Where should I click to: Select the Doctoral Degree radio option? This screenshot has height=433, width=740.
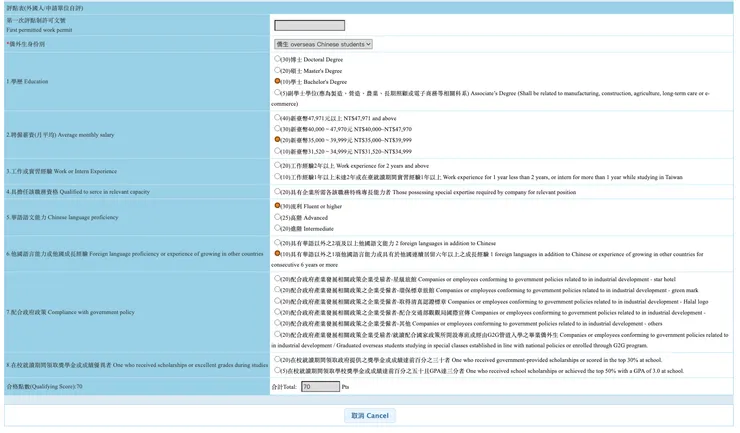tap(277, 59)
